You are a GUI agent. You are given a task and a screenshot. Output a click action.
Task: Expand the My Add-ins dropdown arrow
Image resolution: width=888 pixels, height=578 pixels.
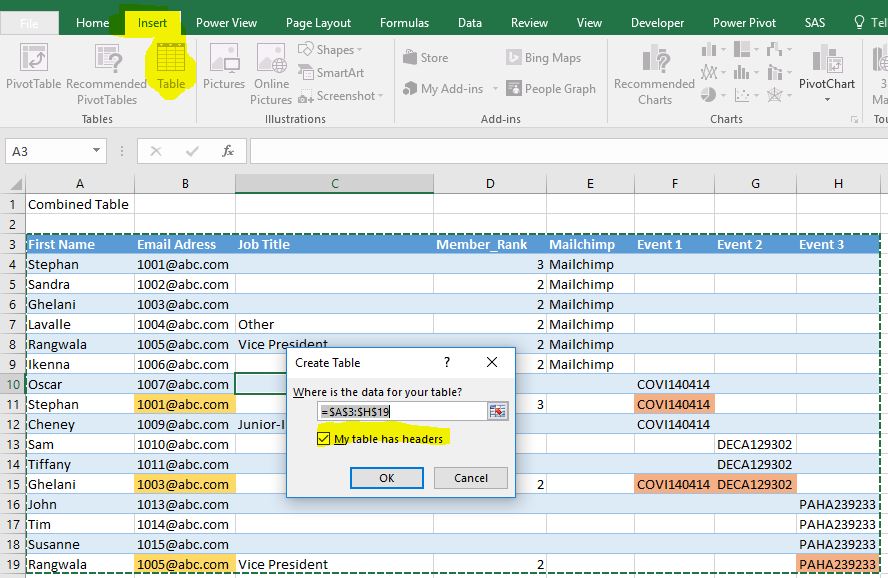[495, 89]
